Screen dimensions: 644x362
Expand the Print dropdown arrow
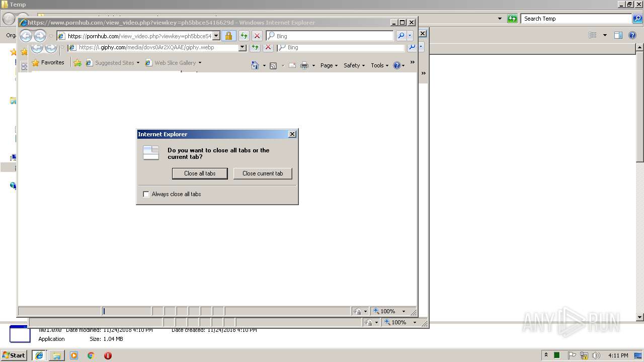tap(313, 65)
